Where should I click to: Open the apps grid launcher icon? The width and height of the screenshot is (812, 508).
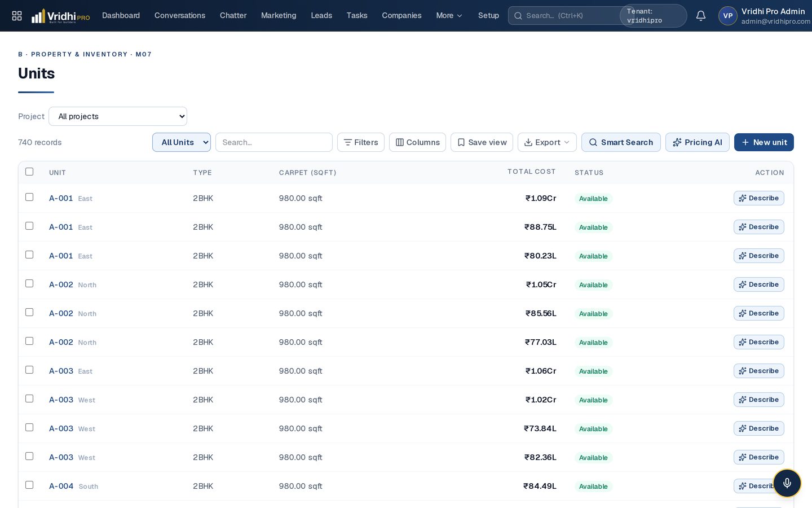click(x=17, y=16)
